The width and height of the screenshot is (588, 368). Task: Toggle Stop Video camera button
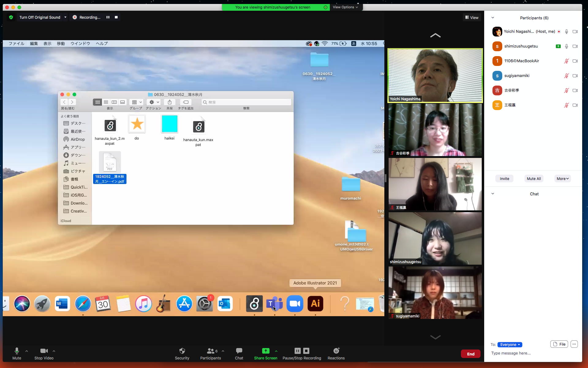tap(44, 351)
